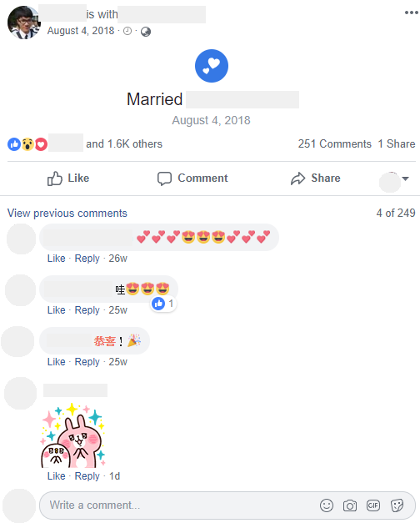
Task: Open the three-dot post options menu
Action: (411, 13)
